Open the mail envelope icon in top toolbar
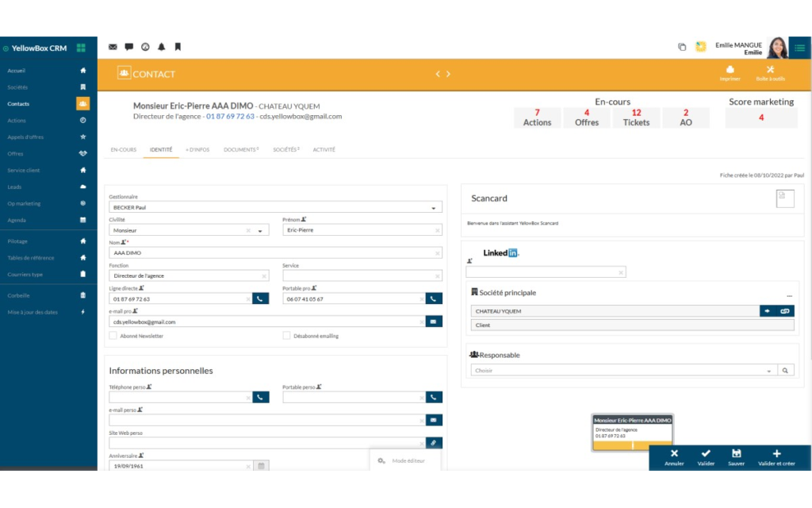The height and width of the screenshot is (508, 812). click(113, 47)
